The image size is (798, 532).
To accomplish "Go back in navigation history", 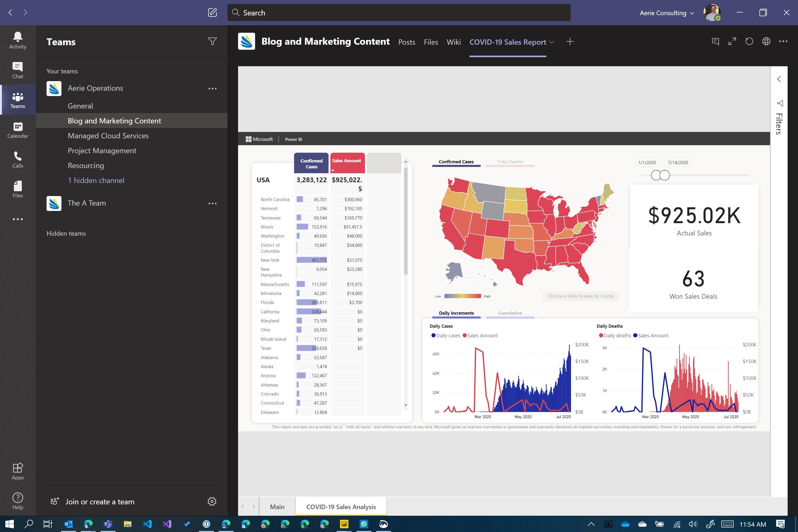I will (10, 13).
